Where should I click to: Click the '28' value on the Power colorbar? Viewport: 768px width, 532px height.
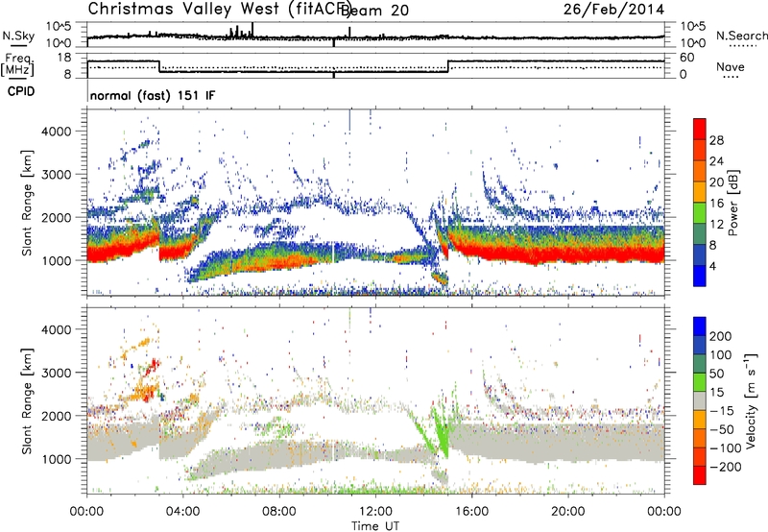tap(716, 140)
